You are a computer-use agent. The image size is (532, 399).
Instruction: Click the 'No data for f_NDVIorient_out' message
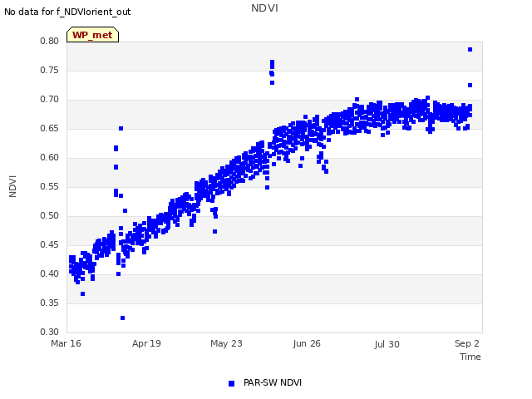click(x=67, y=12)
